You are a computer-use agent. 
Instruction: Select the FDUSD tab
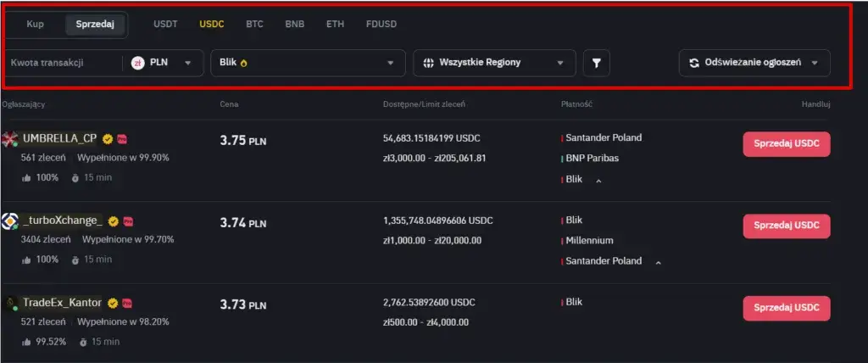(381, 25)
